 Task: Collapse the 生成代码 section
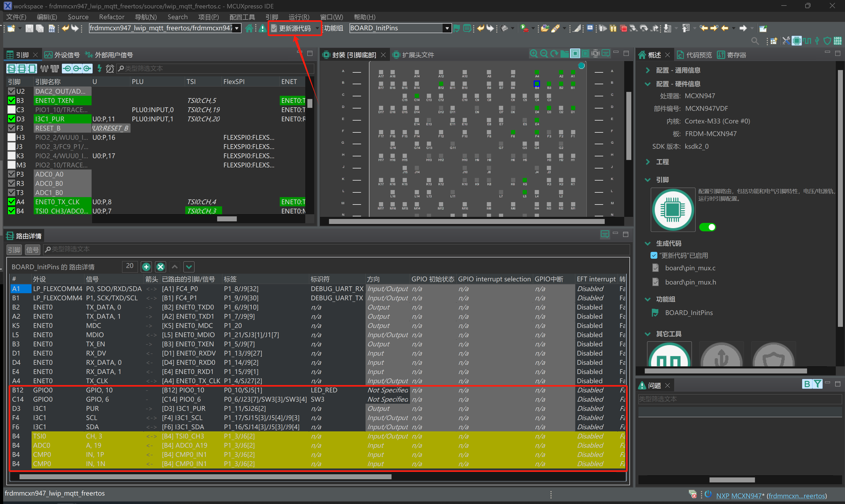pos(648,243)
